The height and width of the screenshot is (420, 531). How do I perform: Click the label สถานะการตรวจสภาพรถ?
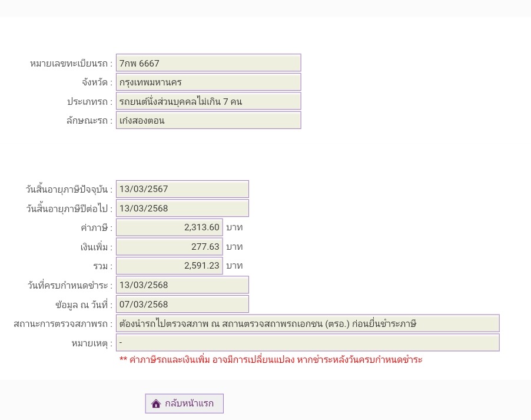[63, 324]
